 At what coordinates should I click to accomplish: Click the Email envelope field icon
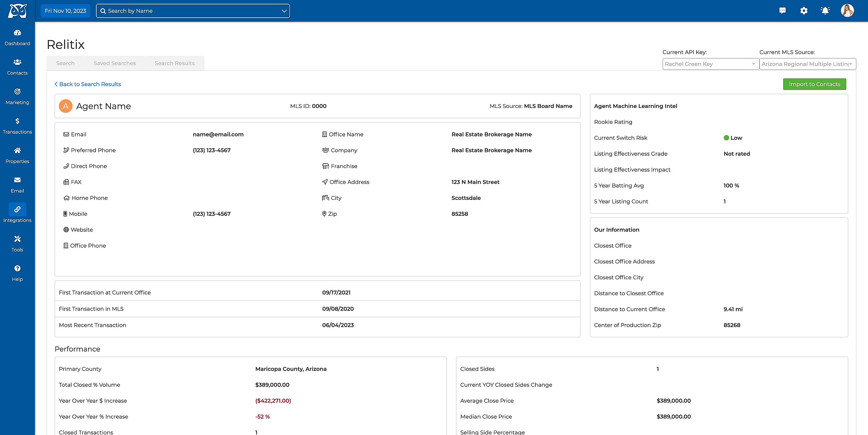(66, 134)
